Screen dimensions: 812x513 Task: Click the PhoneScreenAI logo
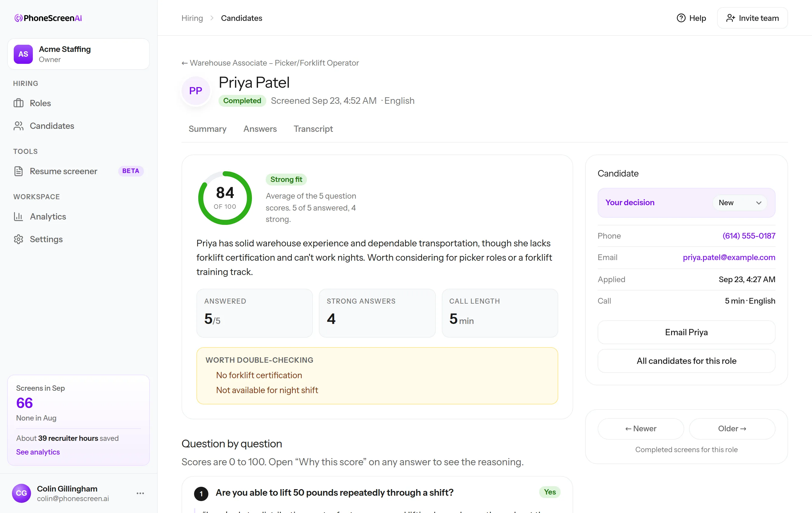(48, 18)
